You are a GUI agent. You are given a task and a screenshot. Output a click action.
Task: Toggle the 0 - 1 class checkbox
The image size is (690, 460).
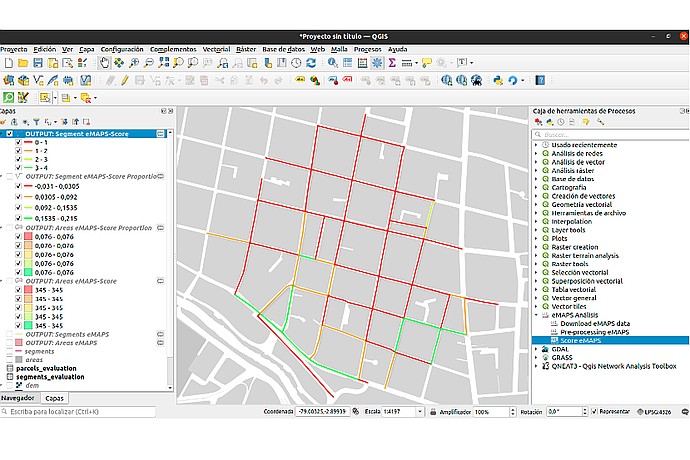18,143
